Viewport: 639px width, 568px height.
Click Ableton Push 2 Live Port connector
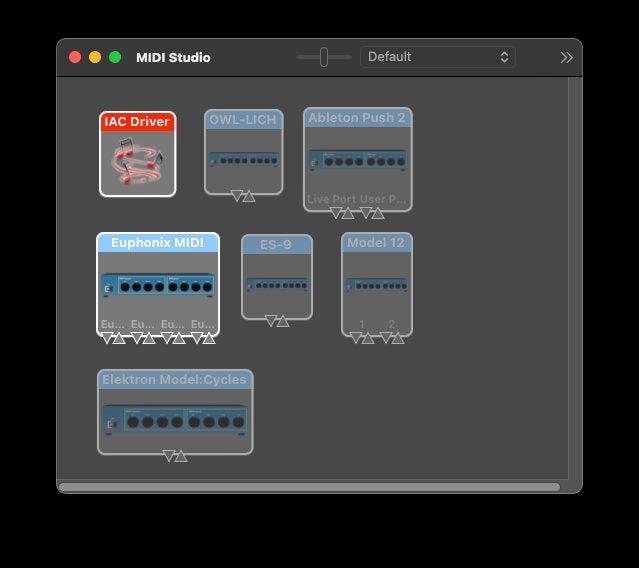(342, 213)
